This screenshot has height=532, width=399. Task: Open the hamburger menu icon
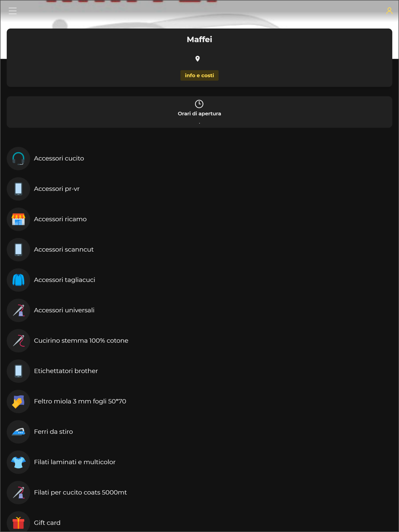13,11
